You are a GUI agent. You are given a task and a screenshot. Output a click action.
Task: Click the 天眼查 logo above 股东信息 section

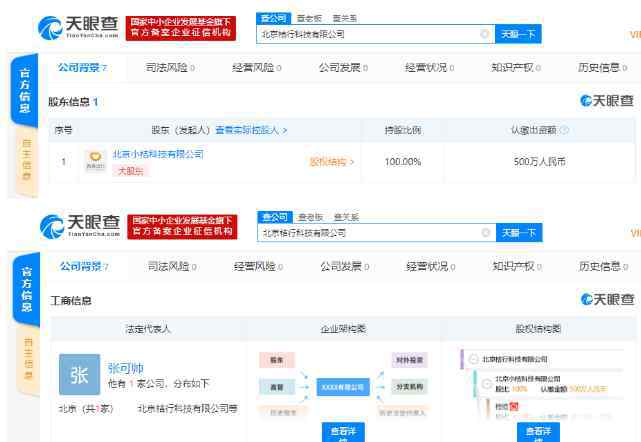[78, 27]
